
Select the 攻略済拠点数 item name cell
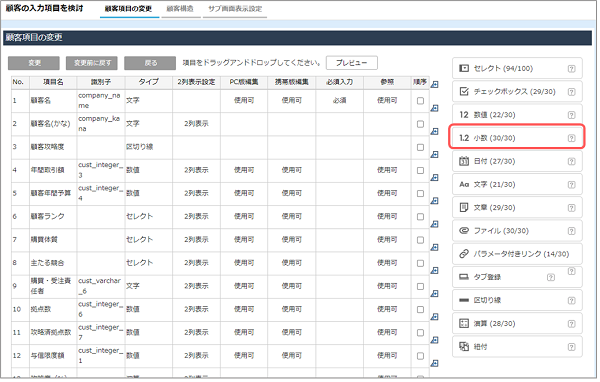click(x=53, y=332)
